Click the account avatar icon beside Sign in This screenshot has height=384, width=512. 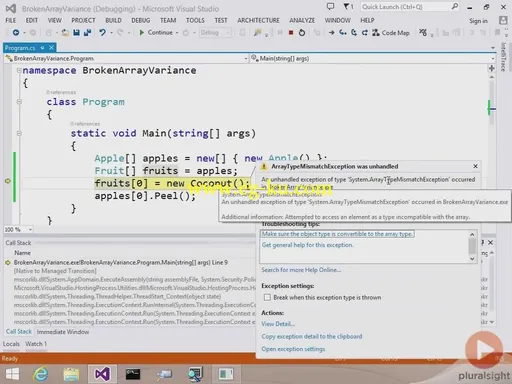tap(503, 20)
